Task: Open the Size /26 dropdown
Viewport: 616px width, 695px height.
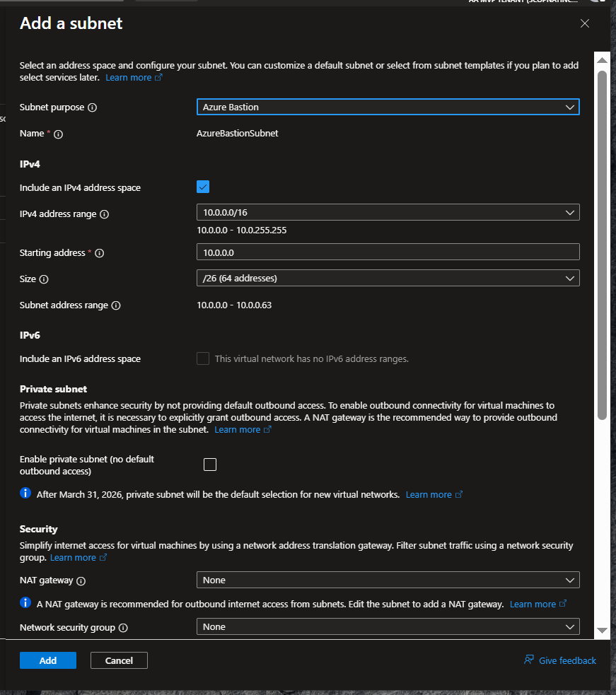Action: tap(388, 279)
